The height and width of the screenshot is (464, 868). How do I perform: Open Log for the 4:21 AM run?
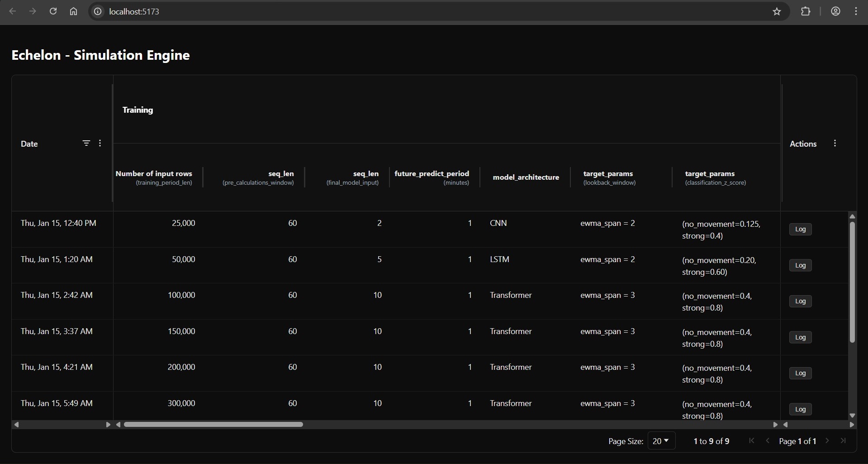tap(800, 373)
